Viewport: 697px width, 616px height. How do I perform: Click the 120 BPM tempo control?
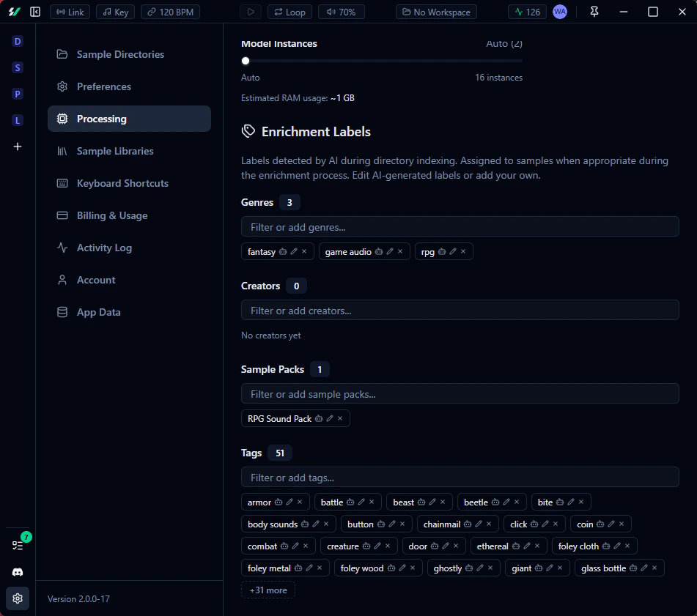[170, 11]
